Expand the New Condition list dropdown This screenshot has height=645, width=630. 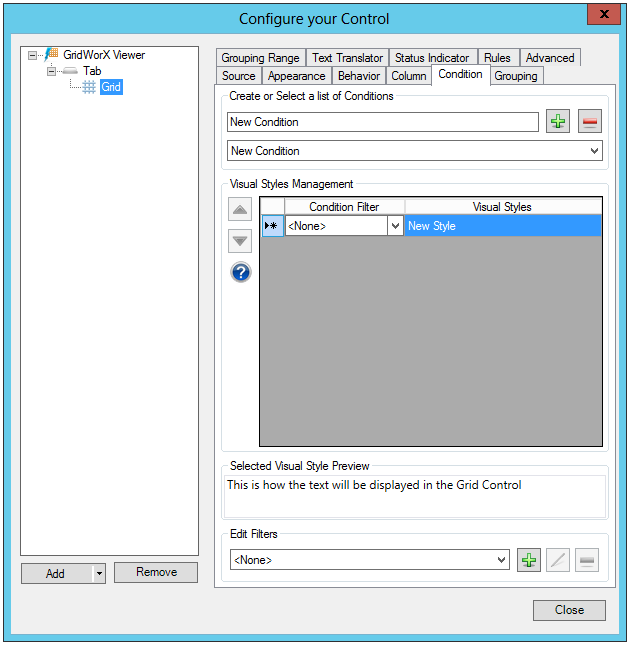pos(594,151)
